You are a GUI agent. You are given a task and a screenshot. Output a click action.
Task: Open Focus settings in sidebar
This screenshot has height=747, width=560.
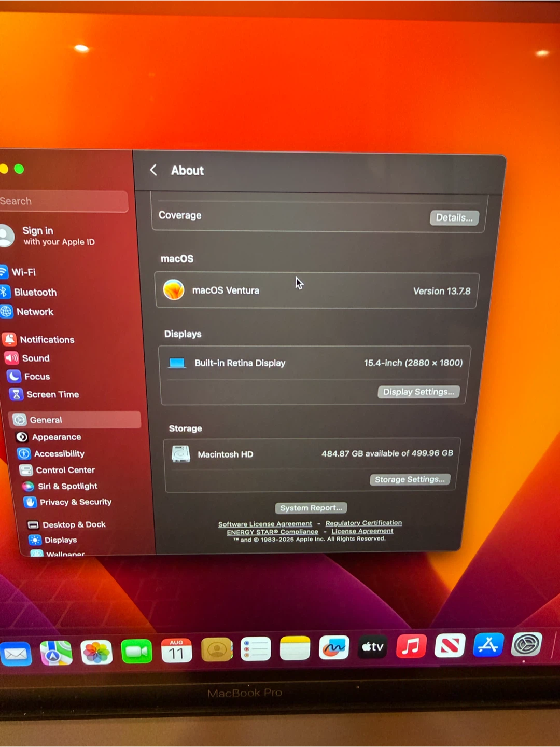point(29,376)
